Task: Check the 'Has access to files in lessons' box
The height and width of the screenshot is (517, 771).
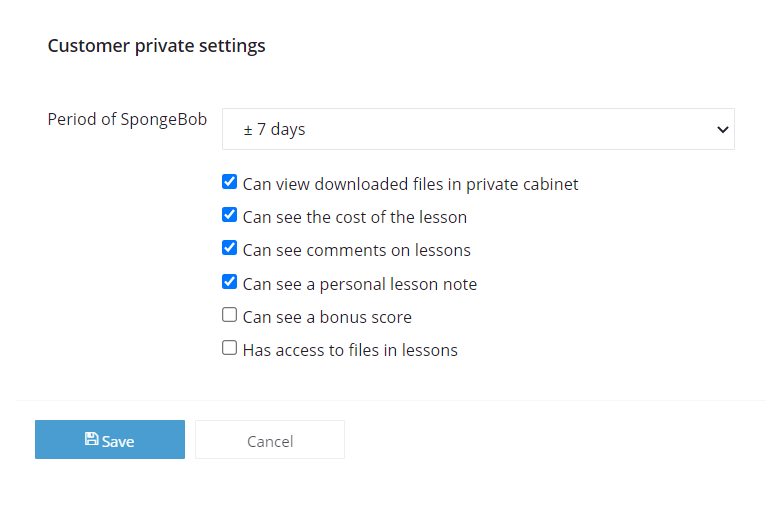Action: coord(230,348)
